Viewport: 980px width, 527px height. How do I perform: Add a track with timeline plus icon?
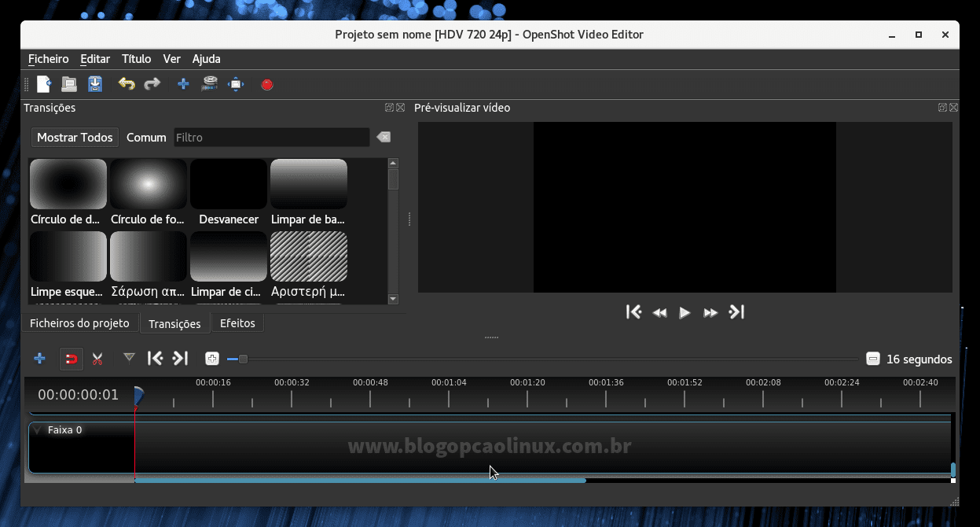pos(39,359)
